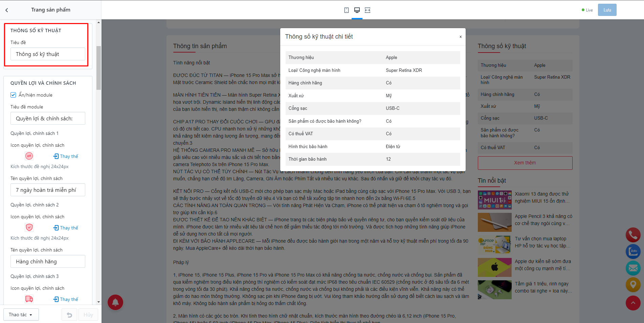Open the Apple logo news thumbnail
Image resolution: width=644 pixels, height=323 pixels.
click(494, 267)
